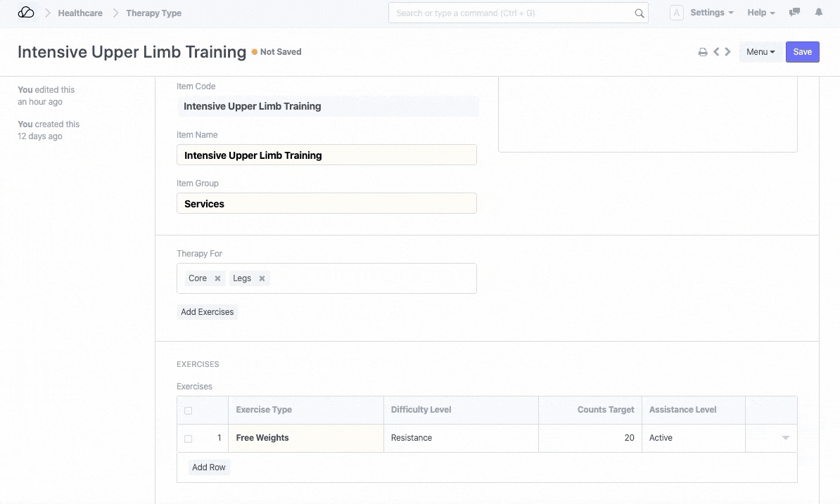
Task: Open the chat messages icon
Action: click(x=794, y=13)
